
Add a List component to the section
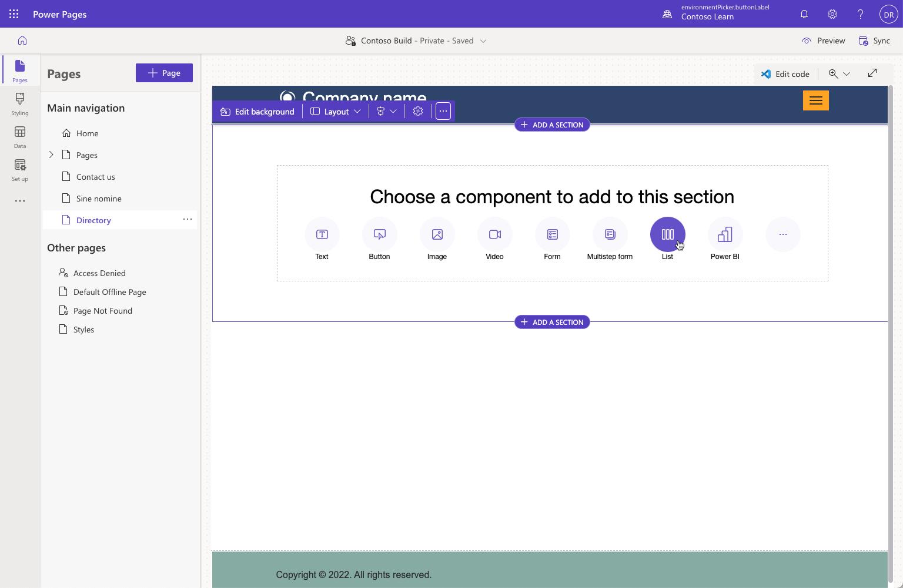point(667,234)
